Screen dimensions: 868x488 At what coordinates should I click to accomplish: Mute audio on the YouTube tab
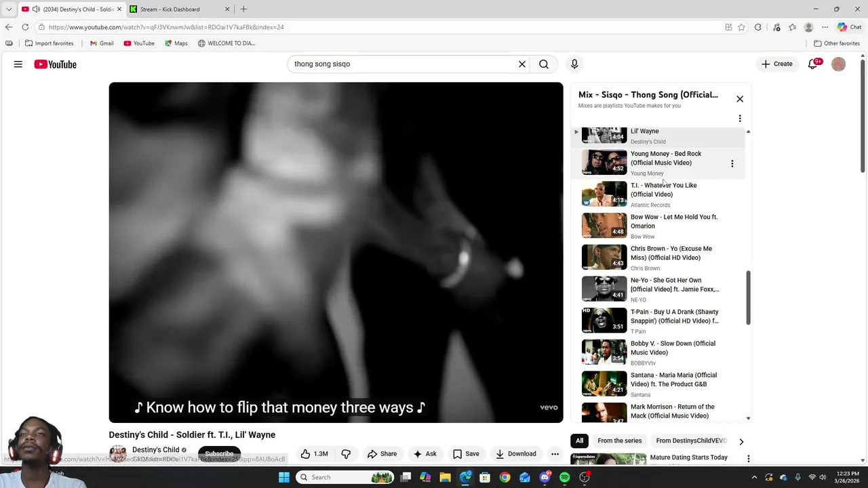(x=36, y=9)
